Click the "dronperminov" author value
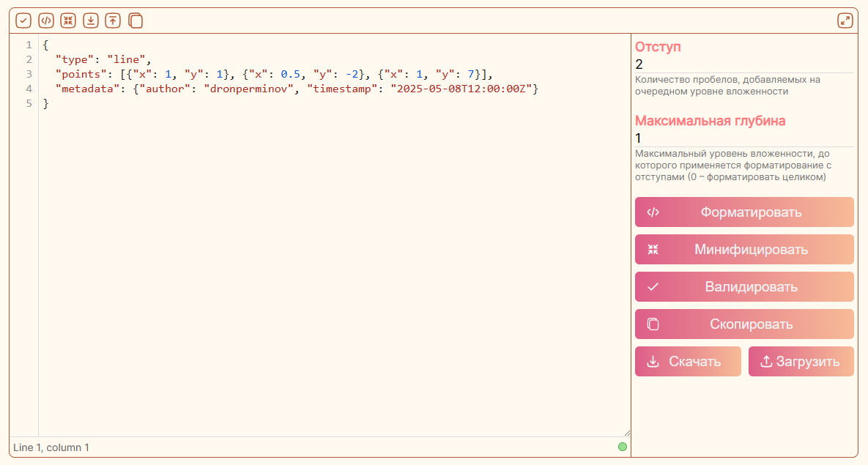This screenshot has width=868, height=465. [248, 89]
